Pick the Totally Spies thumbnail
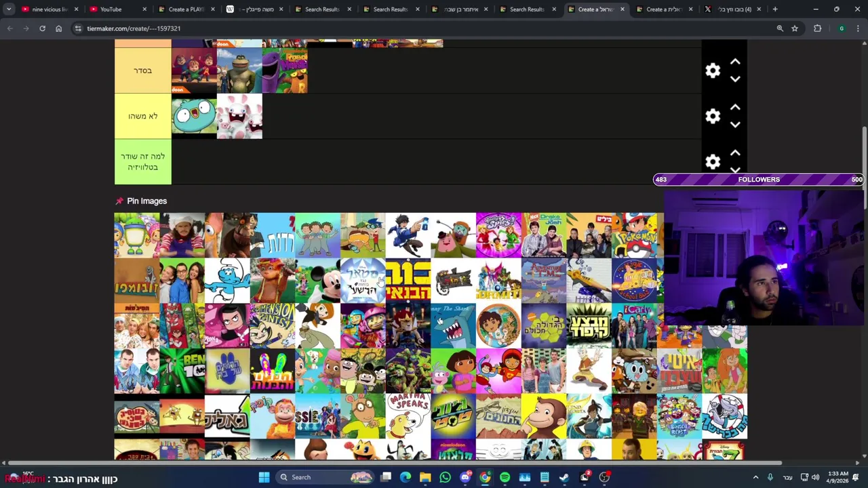 point(498,235)
